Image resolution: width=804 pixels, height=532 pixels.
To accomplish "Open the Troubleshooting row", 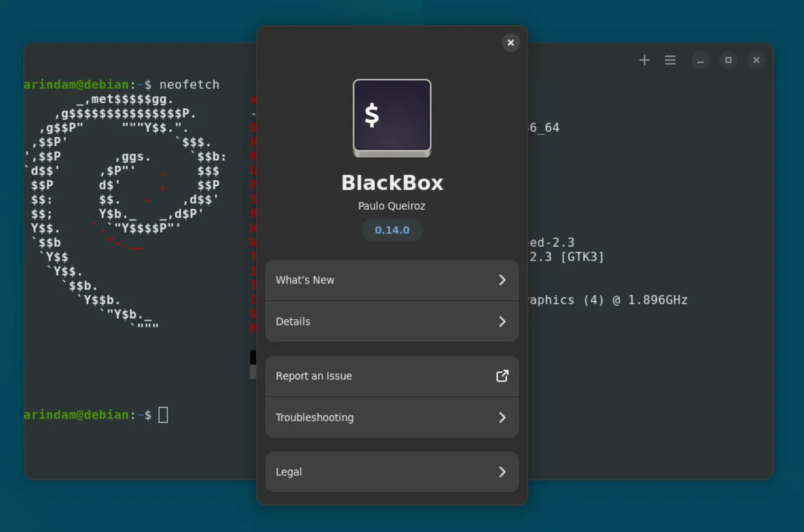I will (392, 418).
